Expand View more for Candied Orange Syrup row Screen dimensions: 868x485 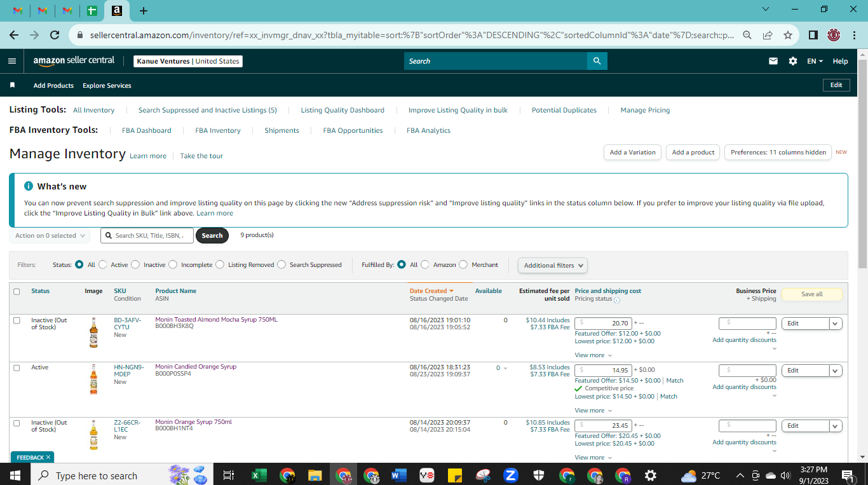click(593, 411)
